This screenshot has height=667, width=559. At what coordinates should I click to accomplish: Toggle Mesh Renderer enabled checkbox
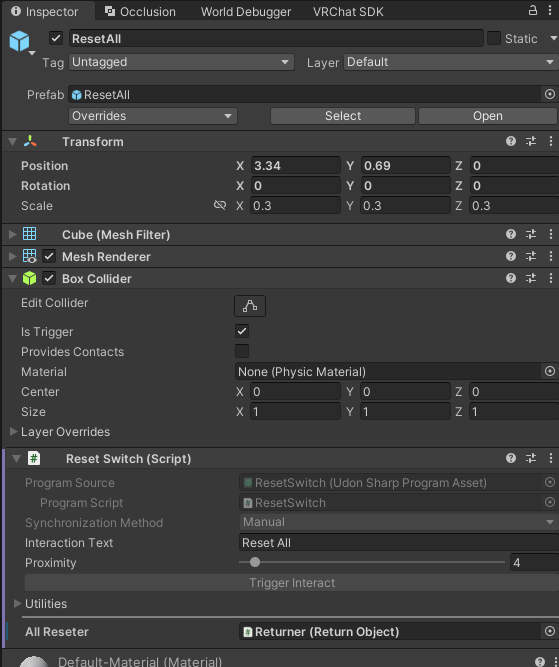pyautogui.click(x=49, y=256)
